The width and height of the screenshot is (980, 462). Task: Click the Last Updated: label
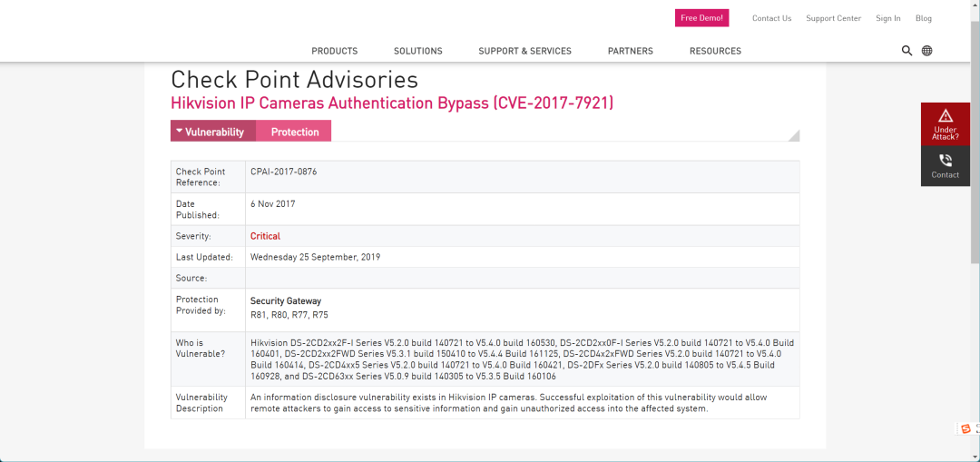click(204, 257)
